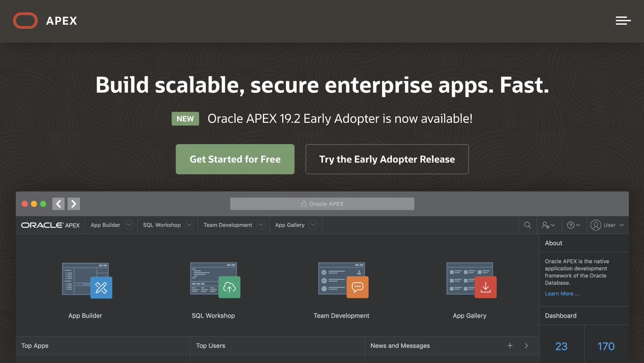Click the browser back arrow button
Viewport: 644px width, 363px height.
tap(58, 204)
